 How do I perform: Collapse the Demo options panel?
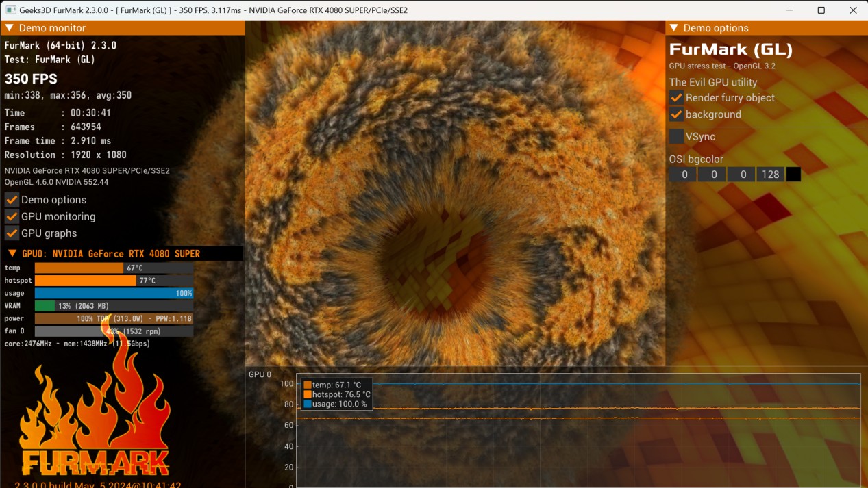pyautogui.click(x=674, y=28)
